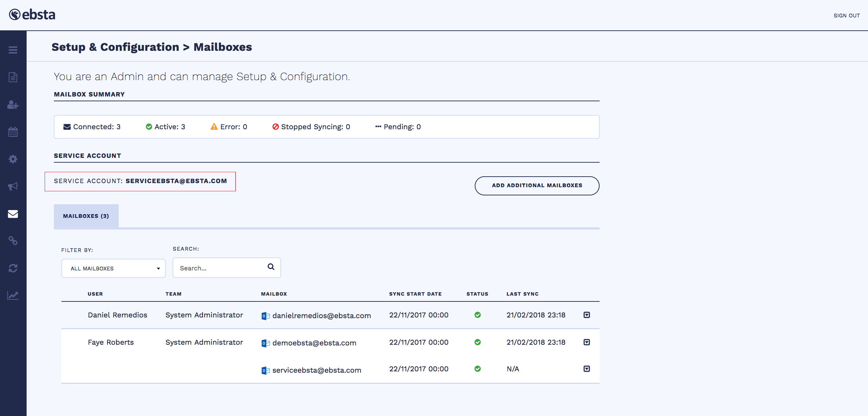The height and width of the screenshot is (416, 868).
Task: Click the mailbox search input field
Action: click(x=220, y=268)
